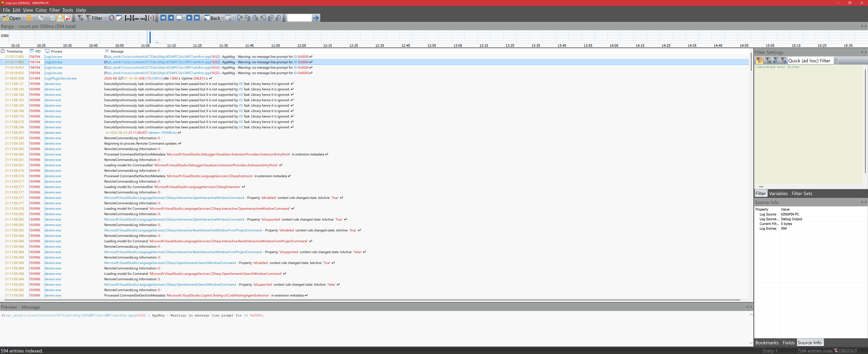
Task: Open the Quick (ad hoc) Filter combo box
Action: (813, 61)
